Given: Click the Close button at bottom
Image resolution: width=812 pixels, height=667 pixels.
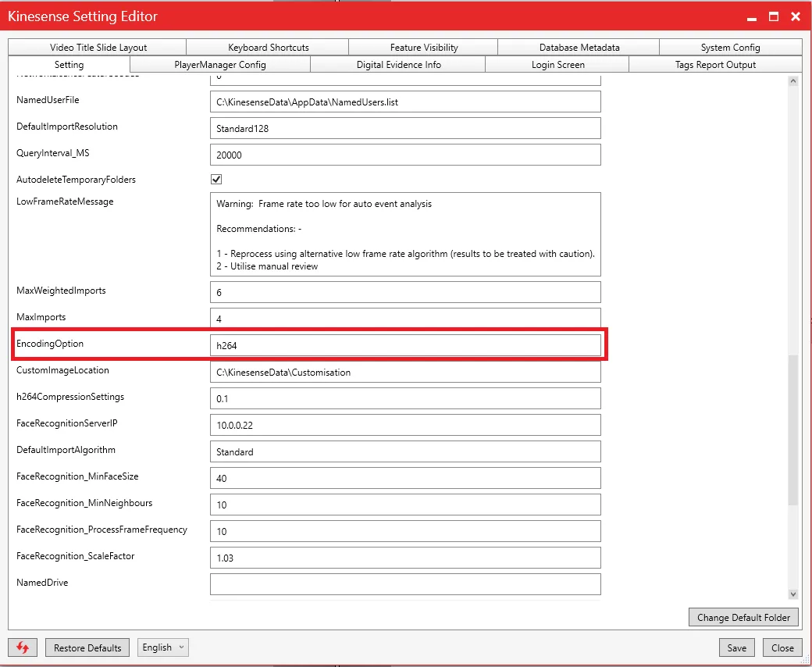Looking at the screenshot, I should pyautogui.click(x=782, y=647).
